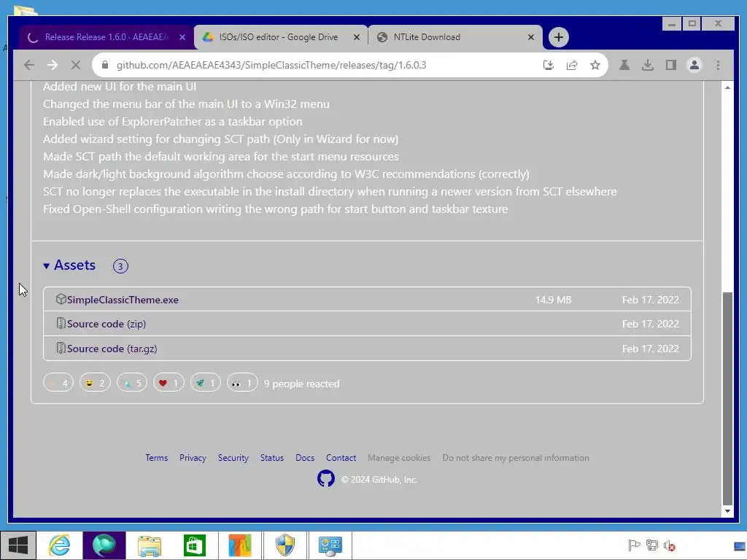Screen dimensions: 747x560
Task: Open the Control Panel icon on taskbar
Action: click(x=330, y=545)
